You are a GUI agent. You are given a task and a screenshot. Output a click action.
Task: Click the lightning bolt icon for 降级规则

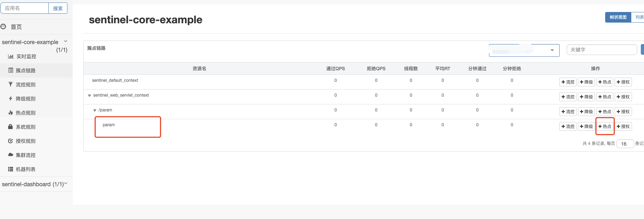point(11,99)
